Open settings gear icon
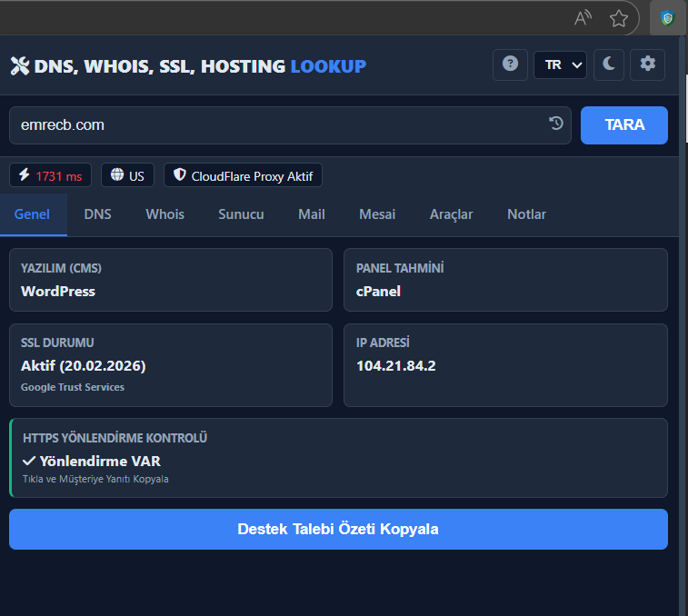The width and height of the screenshot is (688, 616). coord(647,65)
